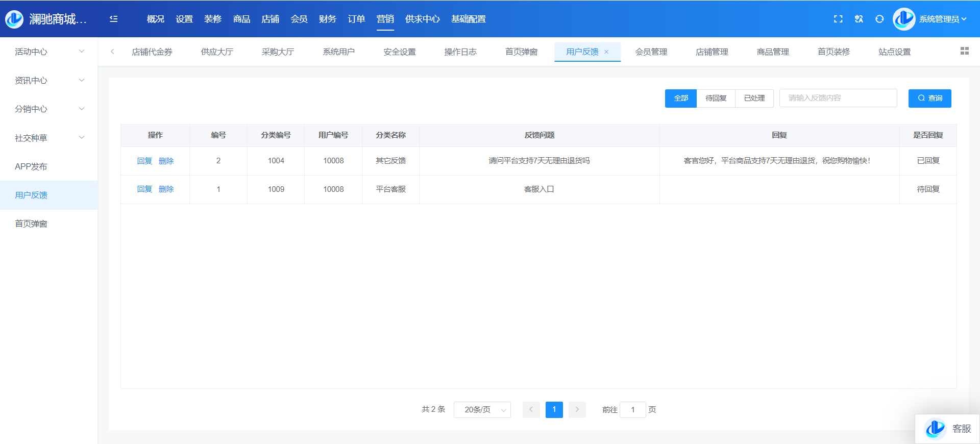Switch to the 订单 top menu
The image size is (980, 444).
pyautogui.click(x=356, y=19)
